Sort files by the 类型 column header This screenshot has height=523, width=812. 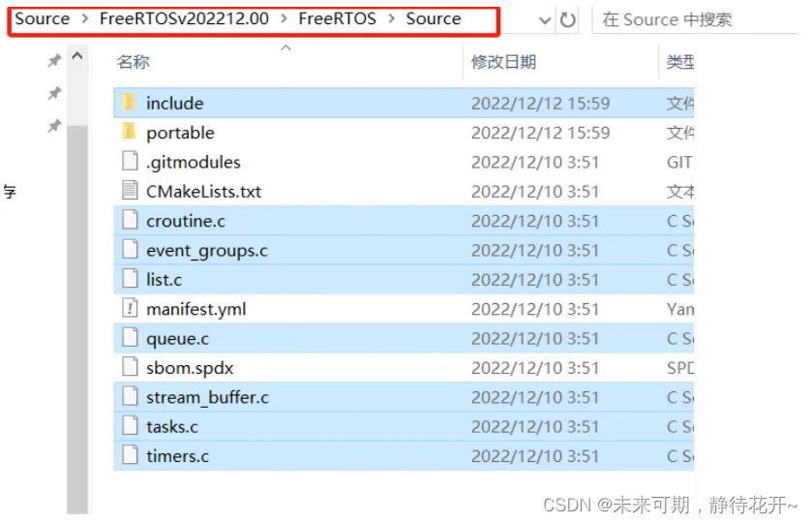point(680,62)
